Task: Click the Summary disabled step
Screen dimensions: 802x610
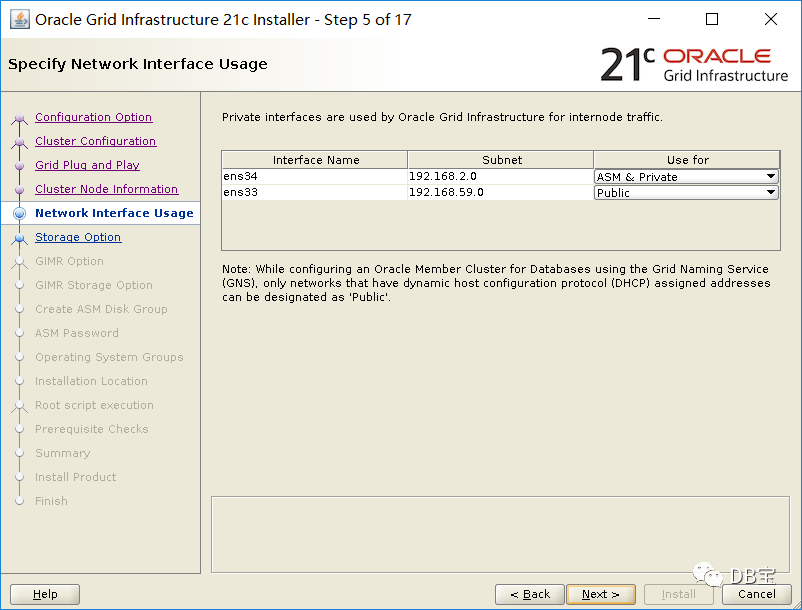Action: click(63, 454)
